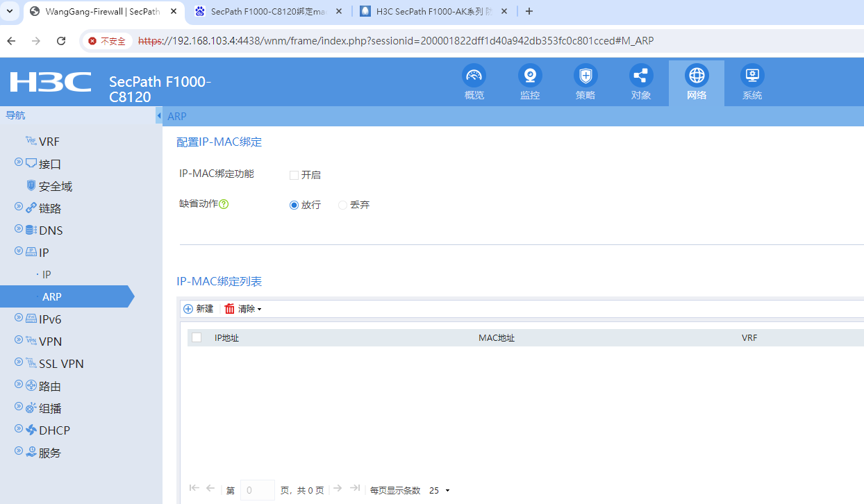The height and width of the screenshot is (504, 864).
Task: Click the browser back arrow
Action: coord(11,41)
